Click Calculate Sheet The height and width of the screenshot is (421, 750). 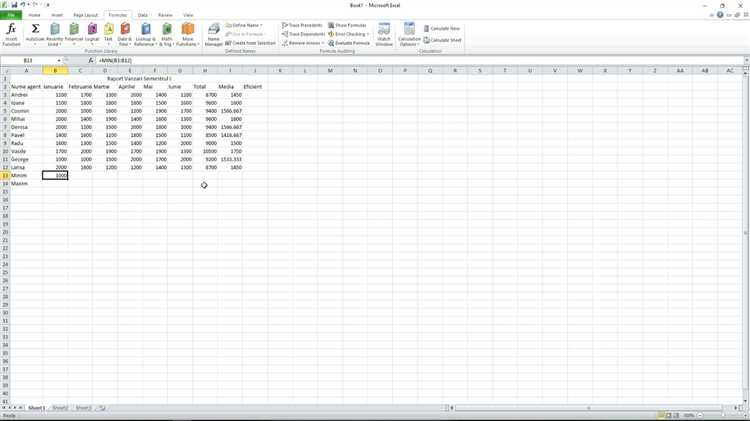[442, 40]
